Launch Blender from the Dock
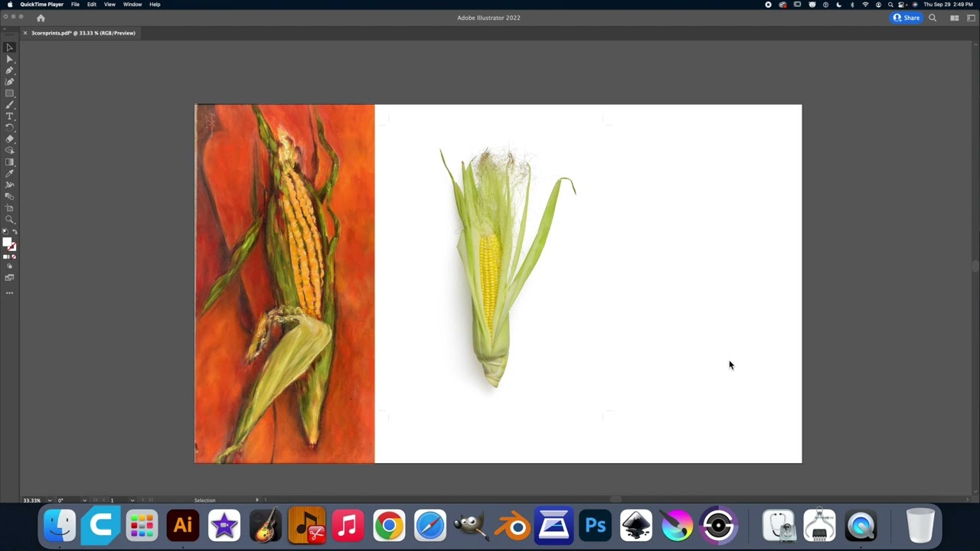Image resolution: width=980 pixels, height=551 pixels. click(512, 526)
